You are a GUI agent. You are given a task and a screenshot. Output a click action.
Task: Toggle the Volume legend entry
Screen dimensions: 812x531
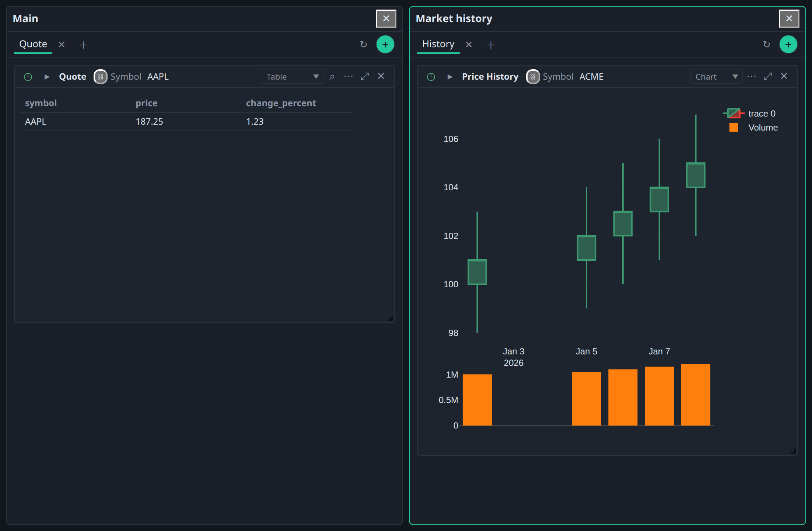point(753,128)
